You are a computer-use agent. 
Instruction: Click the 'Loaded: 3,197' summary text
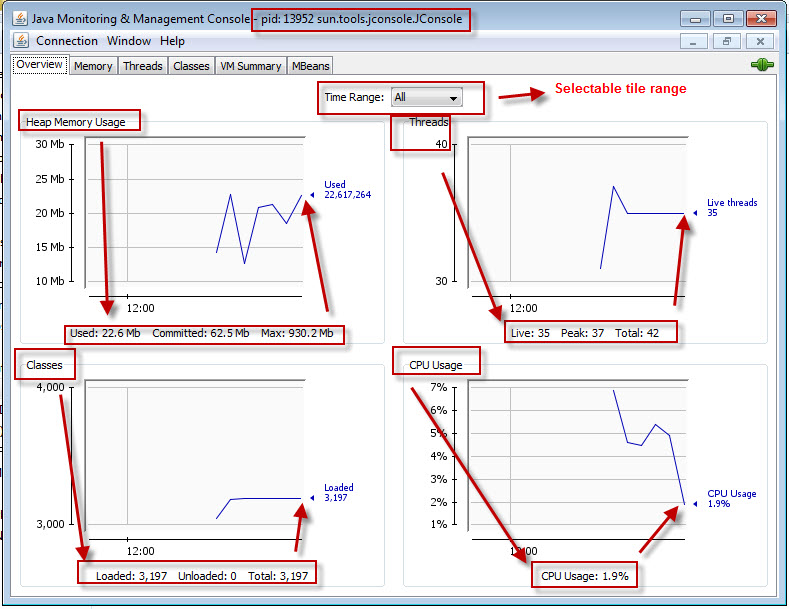coord(131,576)
